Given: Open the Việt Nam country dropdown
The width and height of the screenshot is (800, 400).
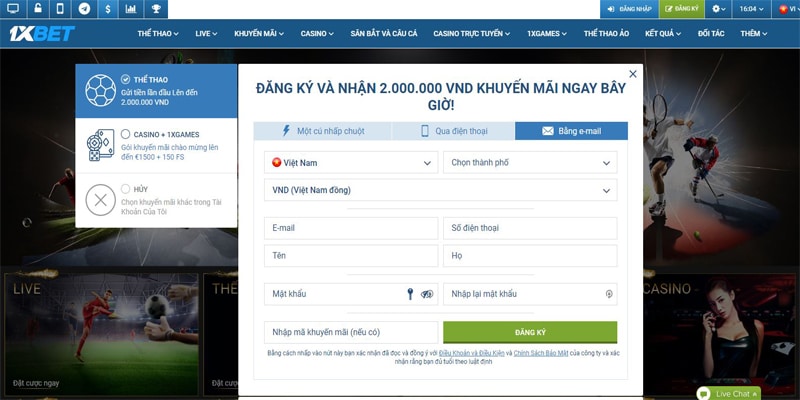Looking at the screenshot, I should (x=351, y=162).
